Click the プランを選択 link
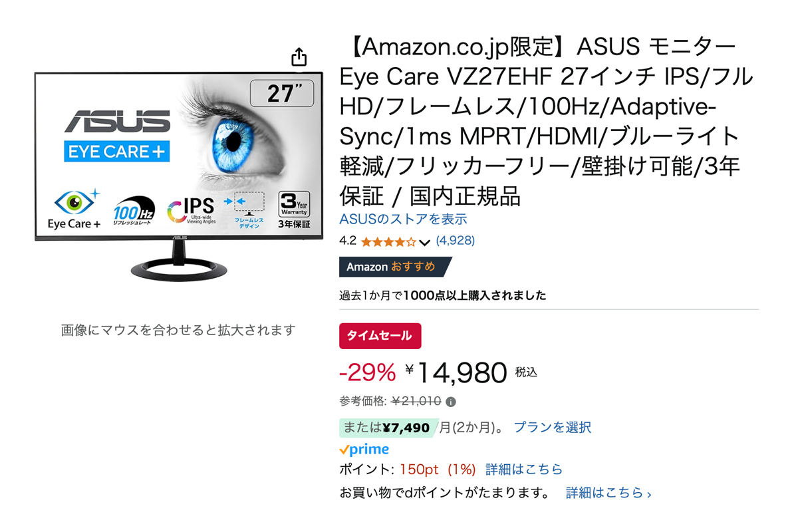 coord(552,428)
